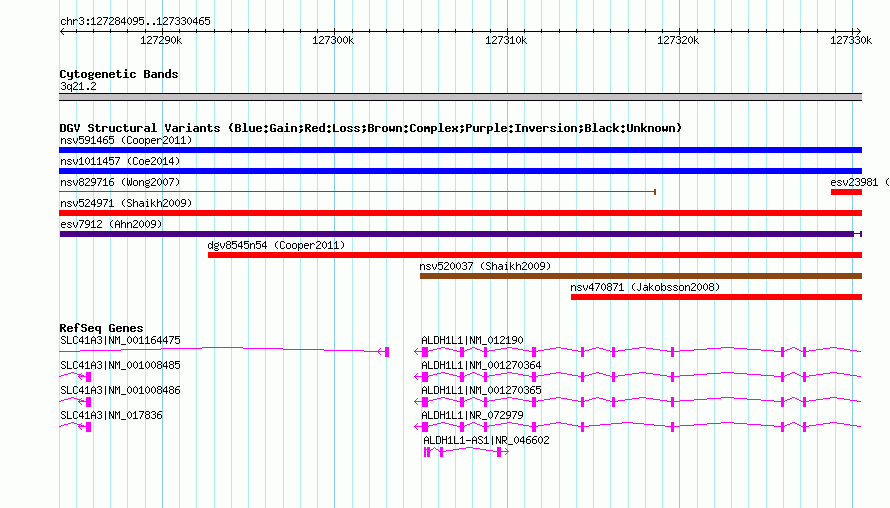Click the 127320k ruler tick label
The width and height of the screenshot is (890, 508).
(678, 40)
